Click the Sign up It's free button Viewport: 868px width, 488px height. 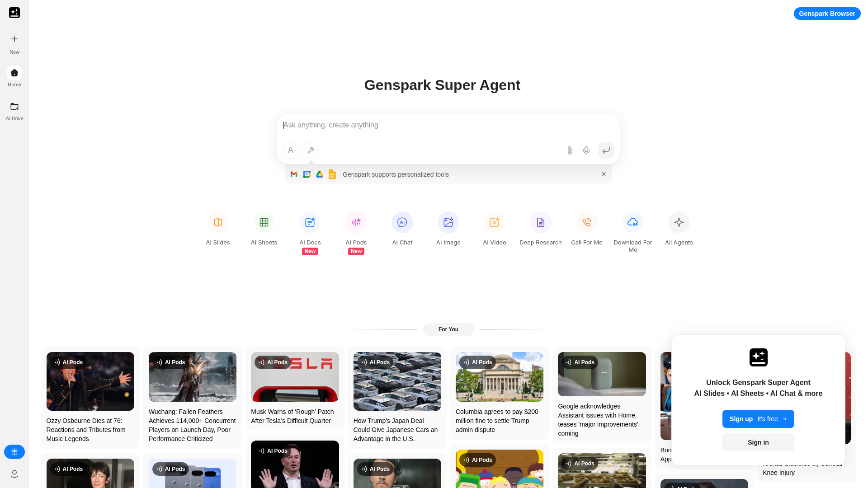[758, 419]
